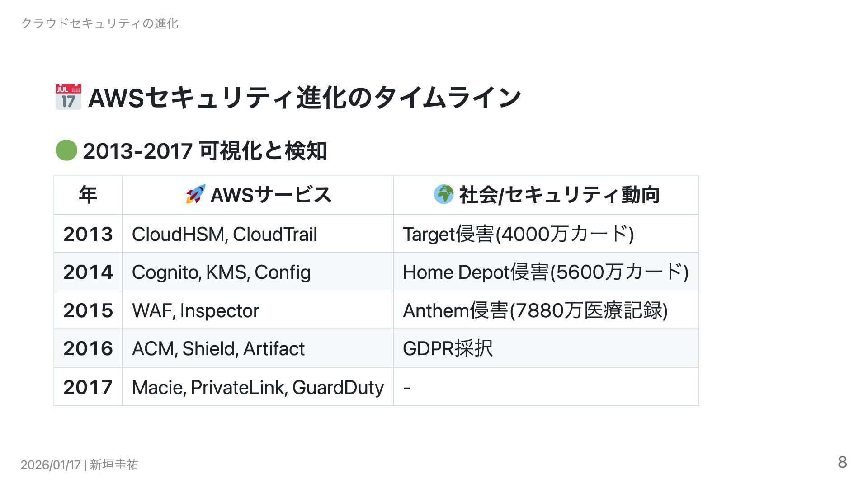Click the Cognito, KMS, Config cell

[221, 272]
